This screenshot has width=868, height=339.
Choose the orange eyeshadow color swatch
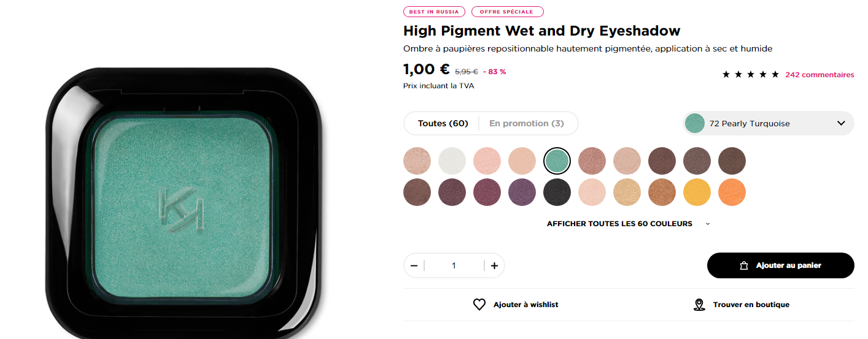click(x=732, y=192)
